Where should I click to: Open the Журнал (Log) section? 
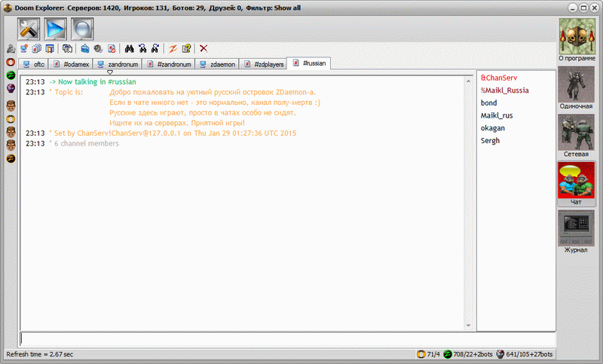point(576,231)
